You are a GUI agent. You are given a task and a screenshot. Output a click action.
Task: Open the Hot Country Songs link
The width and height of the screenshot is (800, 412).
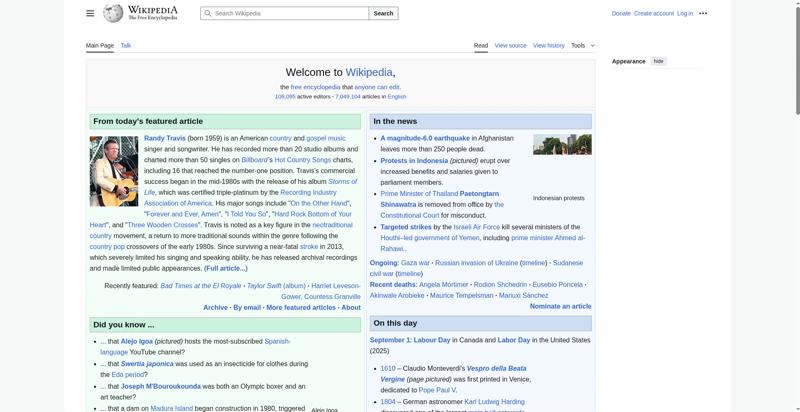[x=303, y=160]
